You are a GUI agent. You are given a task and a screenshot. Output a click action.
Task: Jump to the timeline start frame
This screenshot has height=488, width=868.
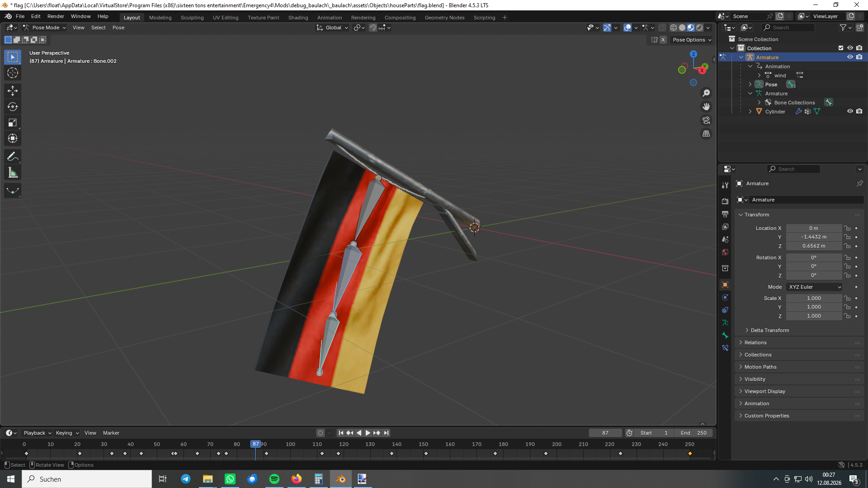pyautogui.click(x=341, y=433)
